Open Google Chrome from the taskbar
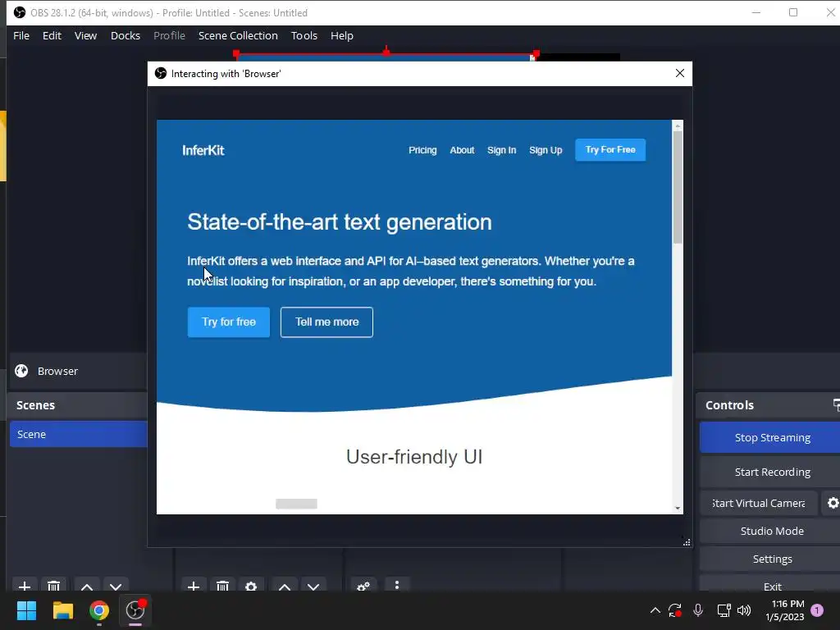The height and width of the screenshot is (630, 840). point(99,610)
